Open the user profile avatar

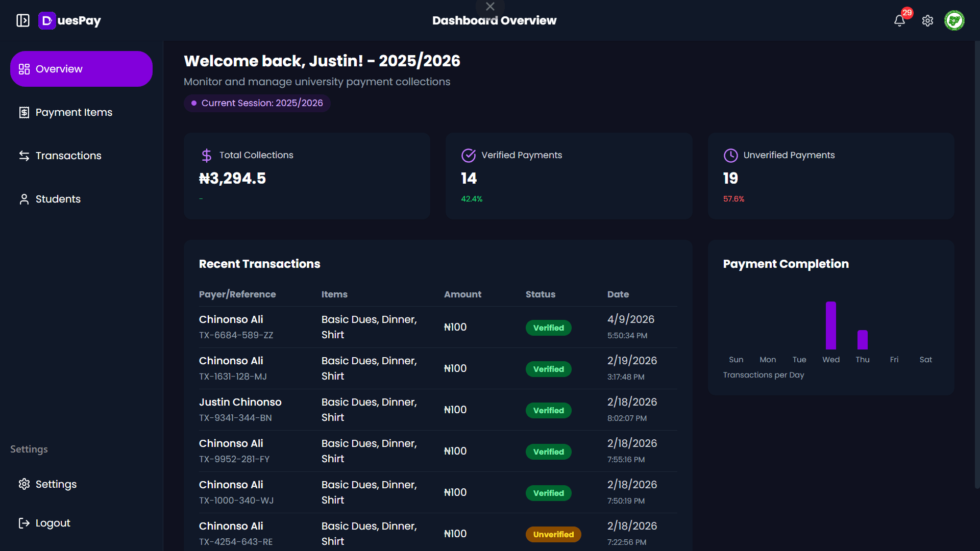click(954, 20)
